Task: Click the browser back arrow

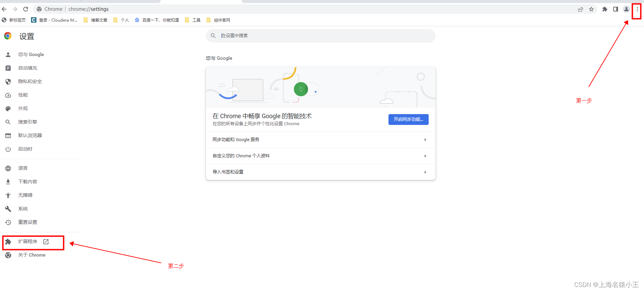Action: point(4,9)
